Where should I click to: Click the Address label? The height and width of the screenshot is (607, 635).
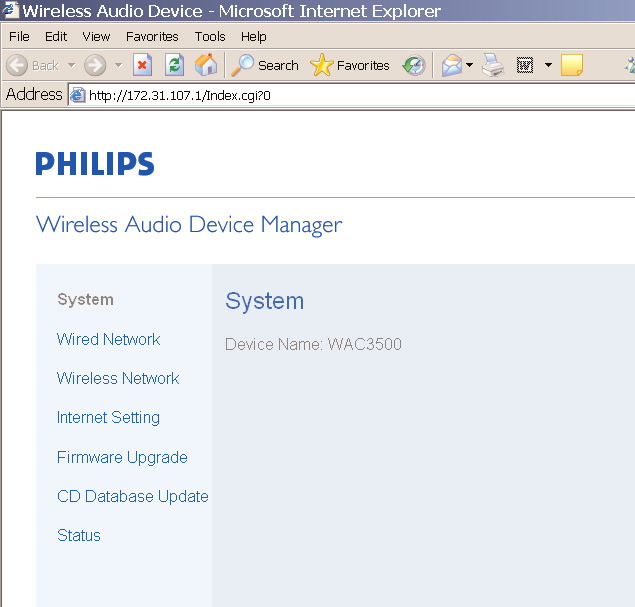[x=34, y=94]
